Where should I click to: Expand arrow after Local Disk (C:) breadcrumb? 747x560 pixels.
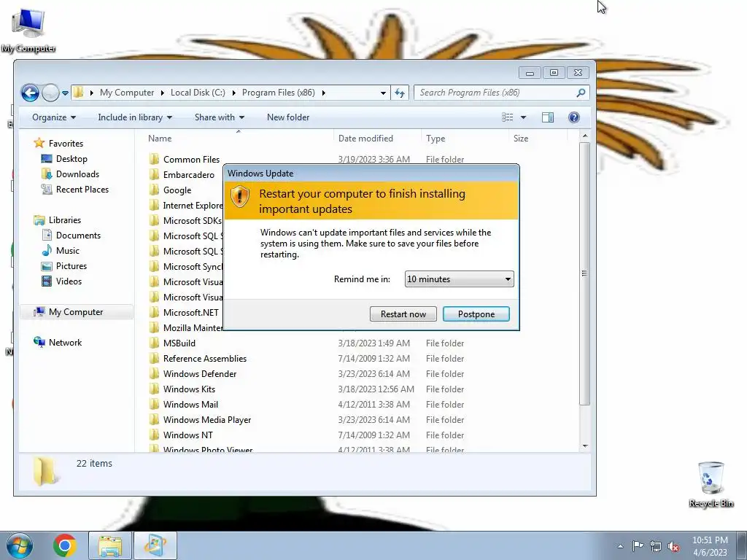(233, 93)
